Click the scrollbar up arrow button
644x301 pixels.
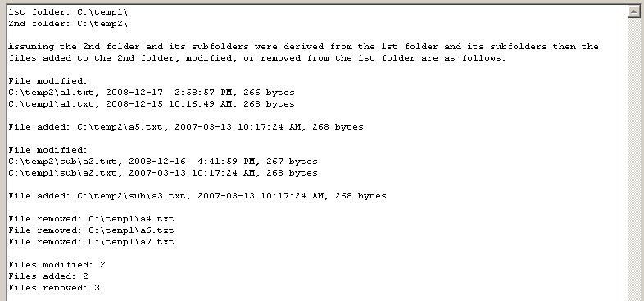click(x=634, y=11)
